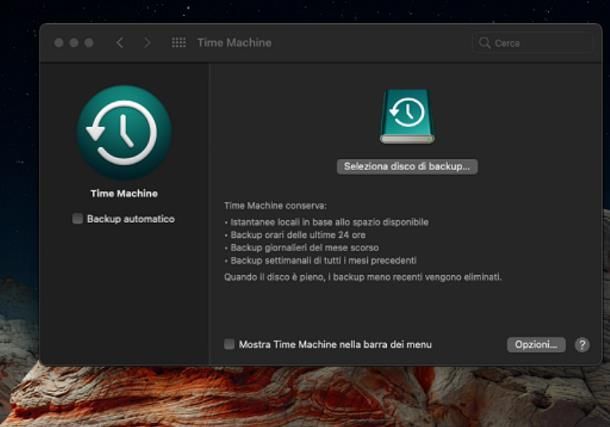Viewport: 610px width, 427px height.
Task: Click the Time Machine label under the icon
Action: click(x=124, y=193)
